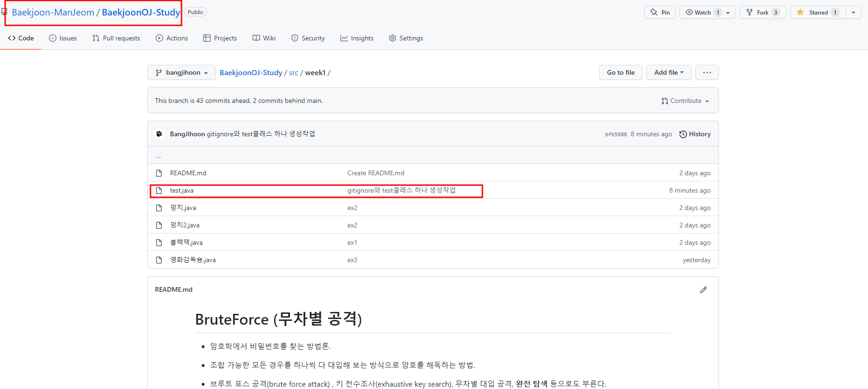The image size is (868, 389).
Task: Click the star count 1
Action: 835,12
